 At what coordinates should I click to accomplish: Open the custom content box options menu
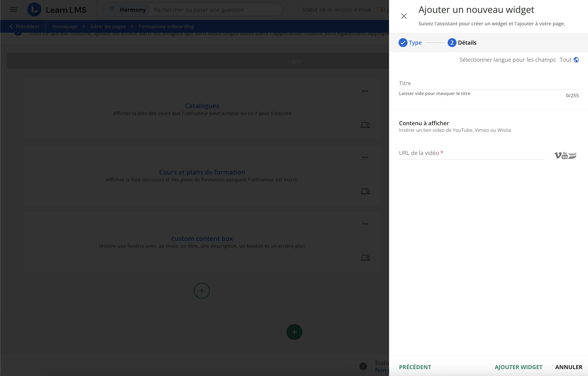[365, 224]
